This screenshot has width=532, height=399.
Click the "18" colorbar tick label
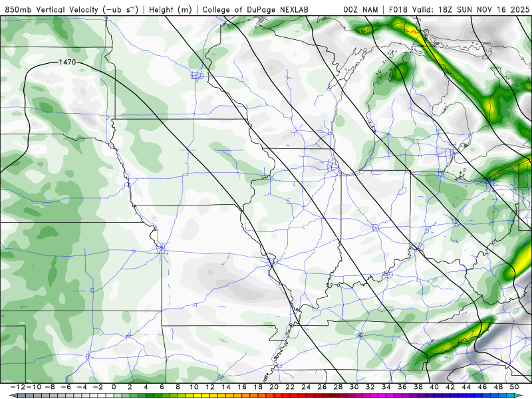coord(258,387)
